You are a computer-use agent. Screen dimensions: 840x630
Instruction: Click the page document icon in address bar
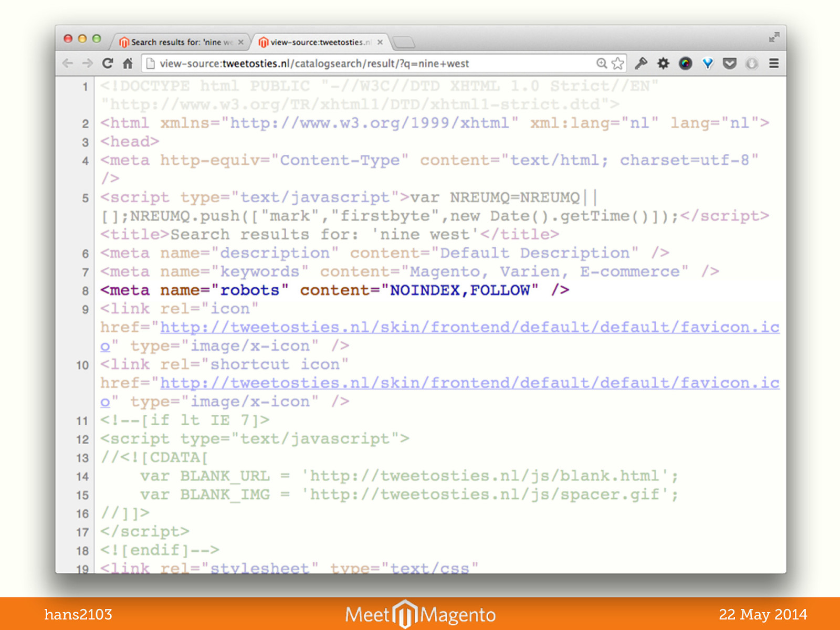click(151, 64)
